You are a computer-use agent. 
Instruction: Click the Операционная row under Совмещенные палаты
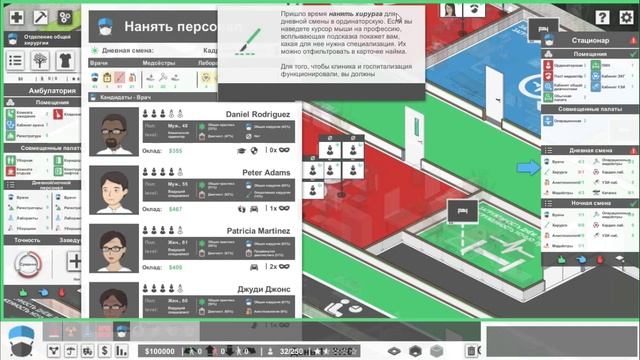pyautogui.click(x=565, y=121)
